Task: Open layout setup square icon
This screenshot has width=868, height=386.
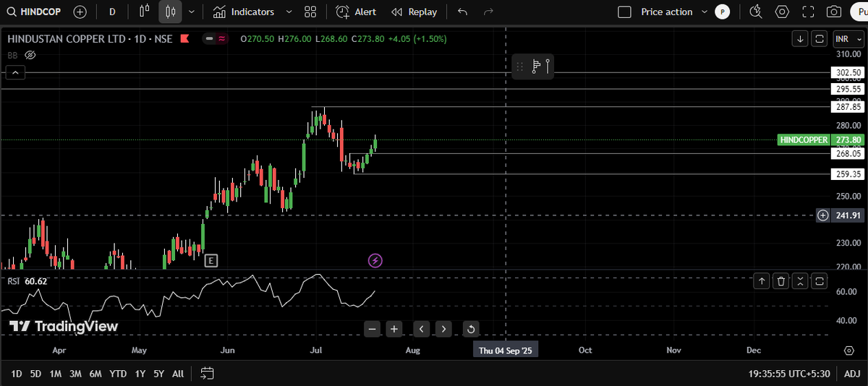Action: pos(625,12)
